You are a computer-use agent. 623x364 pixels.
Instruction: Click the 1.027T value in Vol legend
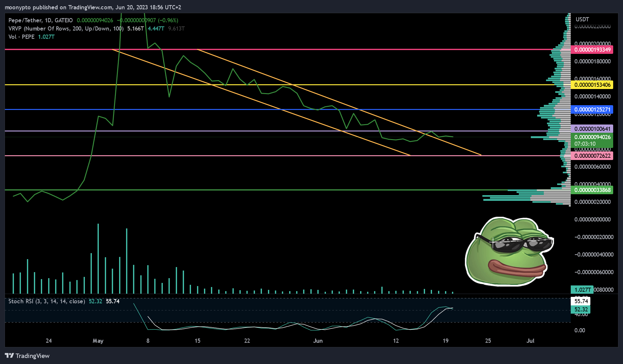click(46, 37)
